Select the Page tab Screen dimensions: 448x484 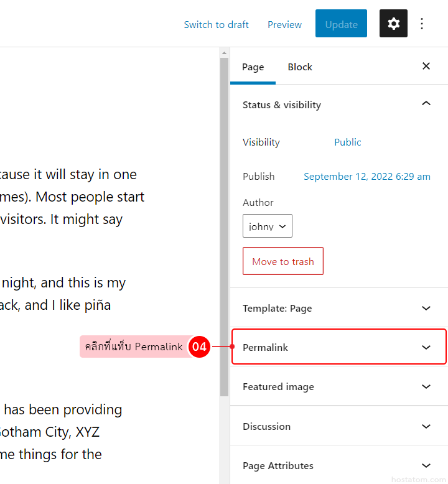253,67
